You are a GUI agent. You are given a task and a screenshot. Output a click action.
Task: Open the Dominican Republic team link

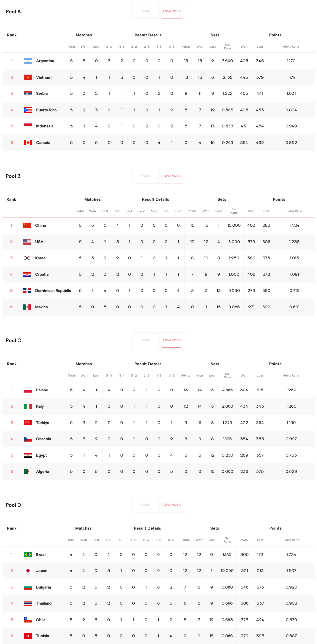53,291
